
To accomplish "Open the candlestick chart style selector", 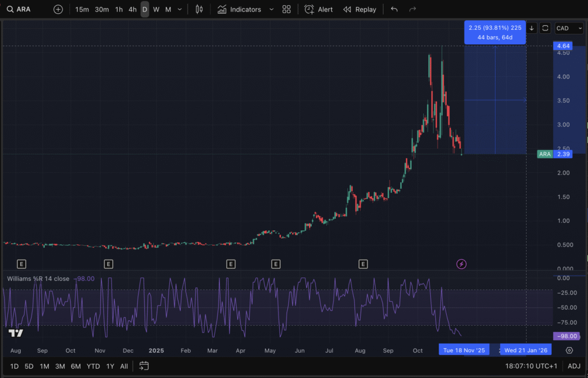I will (x=199, y=9).
